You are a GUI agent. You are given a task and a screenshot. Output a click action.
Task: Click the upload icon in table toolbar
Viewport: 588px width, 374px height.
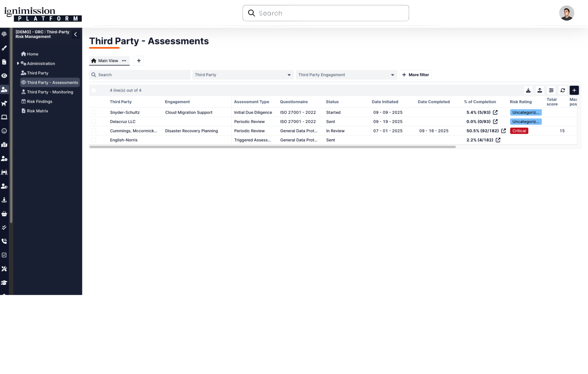[540, 90]
